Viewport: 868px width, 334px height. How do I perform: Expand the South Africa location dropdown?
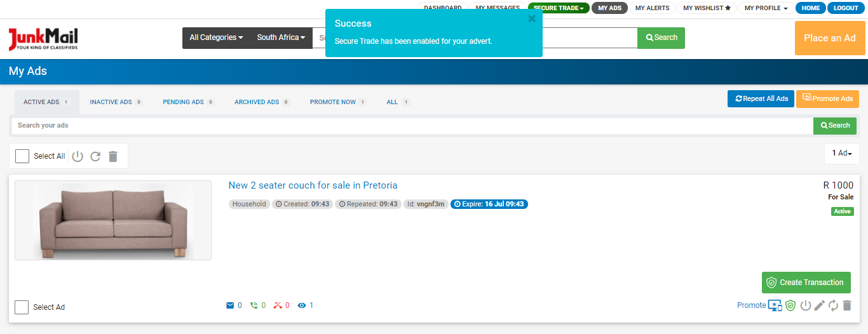click(x=281, y=37)
